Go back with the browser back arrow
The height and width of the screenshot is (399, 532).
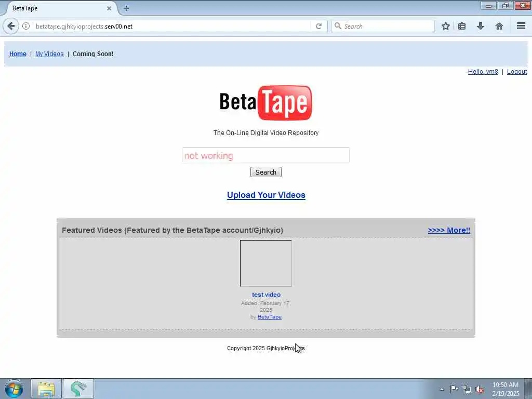point(11,26)
